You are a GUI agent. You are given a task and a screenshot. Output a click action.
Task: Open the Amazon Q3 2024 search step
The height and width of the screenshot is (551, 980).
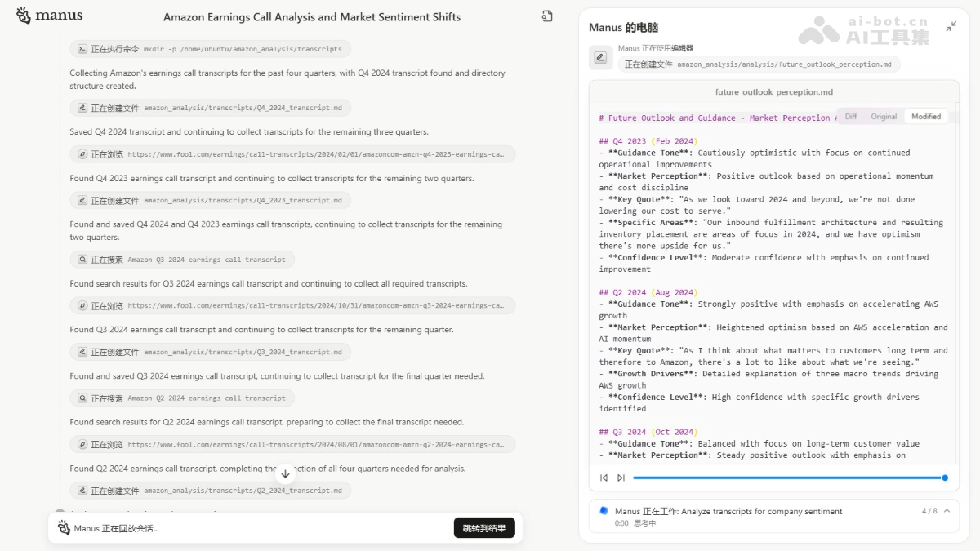tap(182, 260)
